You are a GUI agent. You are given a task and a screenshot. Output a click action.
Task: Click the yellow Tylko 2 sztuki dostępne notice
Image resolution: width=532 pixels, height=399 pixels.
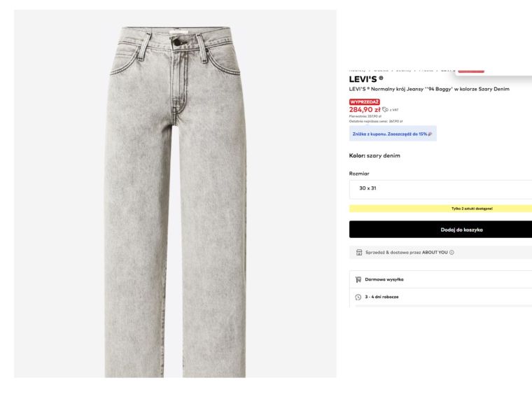point(440,209)
